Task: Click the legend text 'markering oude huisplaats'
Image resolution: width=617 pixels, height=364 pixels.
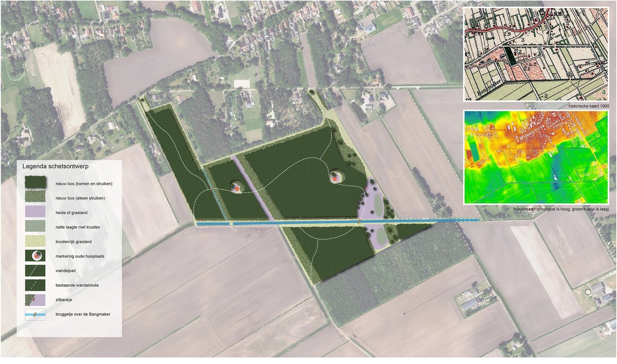Action: (81, 256)
